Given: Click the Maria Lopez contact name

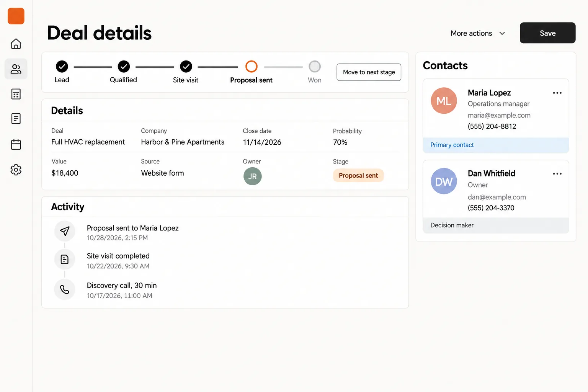Looking at the screenshot, I should tap(489, 93).
